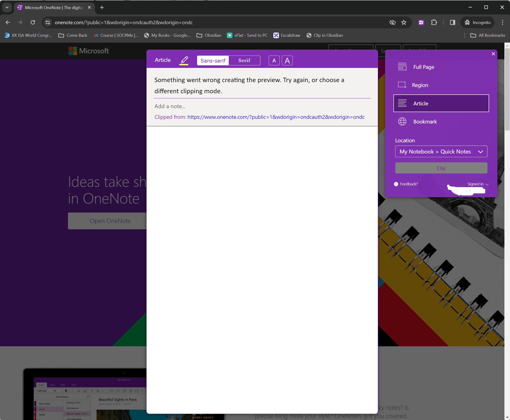Bookmark this page with star icon

point(404,23)
